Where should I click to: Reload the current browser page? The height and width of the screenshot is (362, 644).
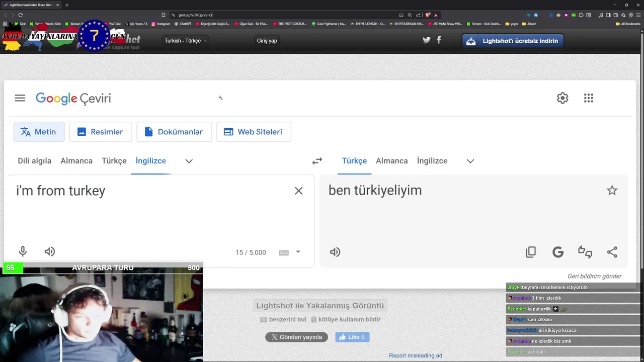20,15
